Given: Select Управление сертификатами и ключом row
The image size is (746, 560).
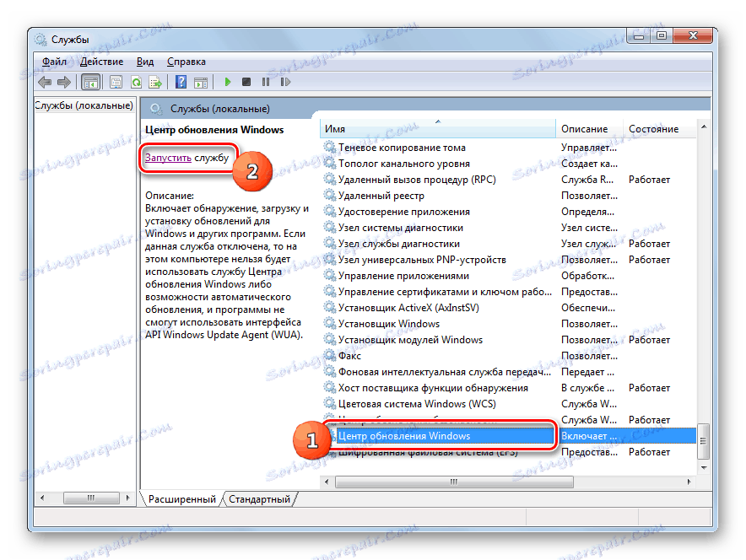Looking at the screenshot, I should (509, 292).
